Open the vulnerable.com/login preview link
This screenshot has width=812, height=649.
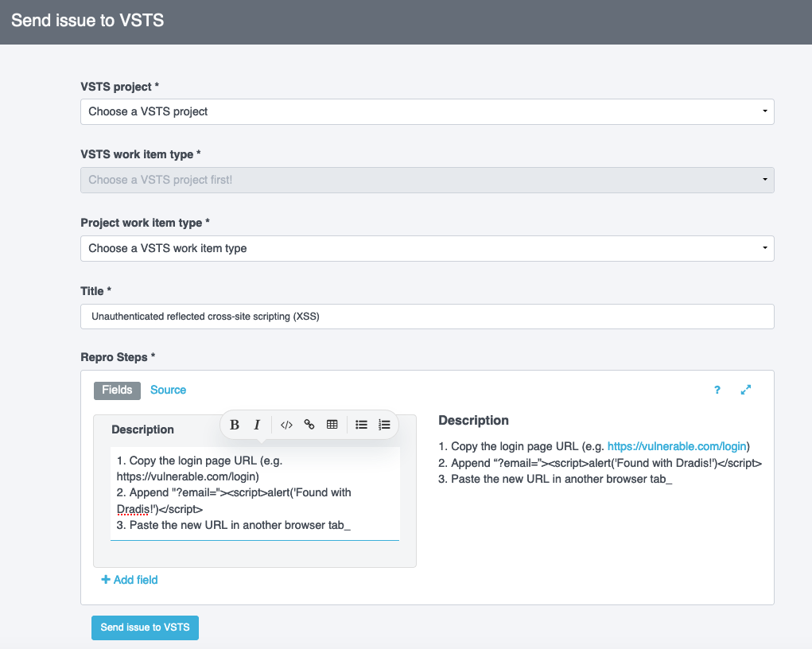(x=677, y=446)
